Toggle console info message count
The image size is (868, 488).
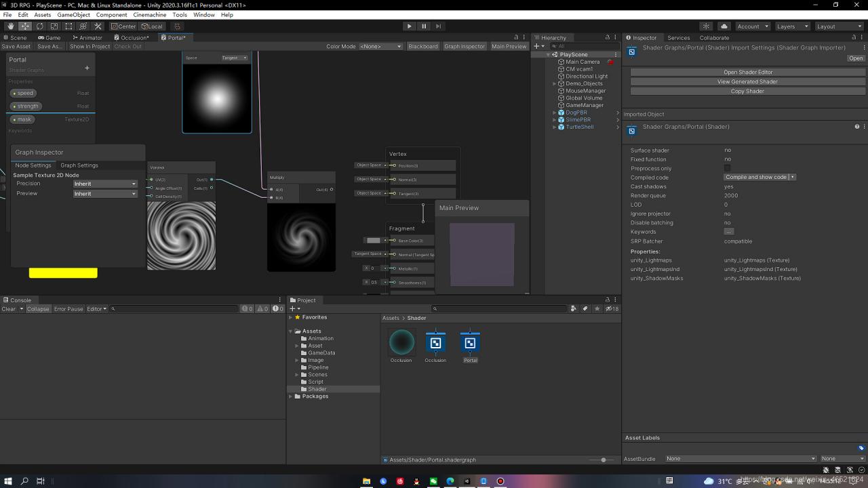tap(248, 308)
